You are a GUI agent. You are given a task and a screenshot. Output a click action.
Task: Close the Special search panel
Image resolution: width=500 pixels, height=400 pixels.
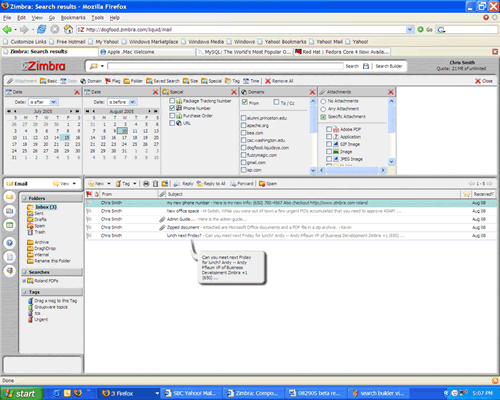click(234, 92)
